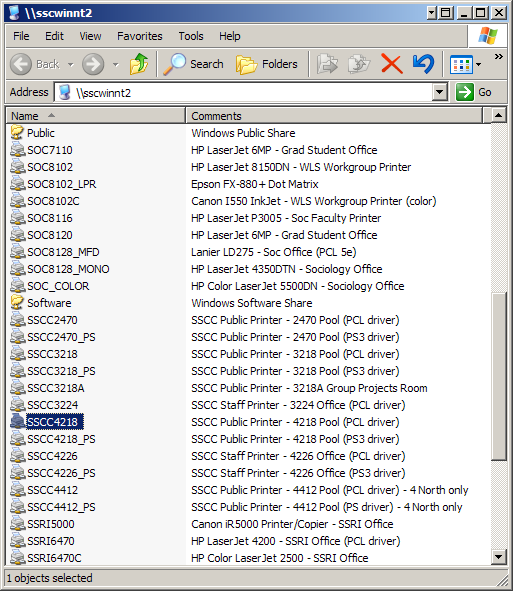The height and width of the screenshot is (591, 513).
Task: Click the title bar computer icon
Action: click(14, 12)
